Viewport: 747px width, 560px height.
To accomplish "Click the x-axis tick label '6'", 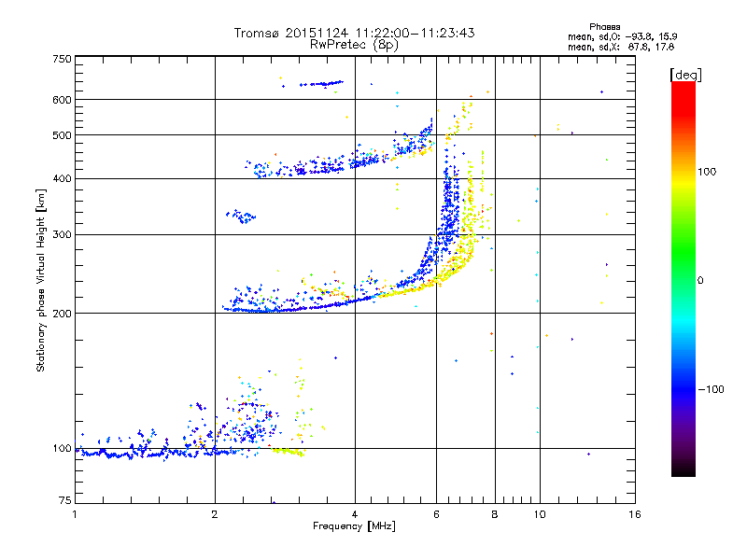I will [436, 514].
